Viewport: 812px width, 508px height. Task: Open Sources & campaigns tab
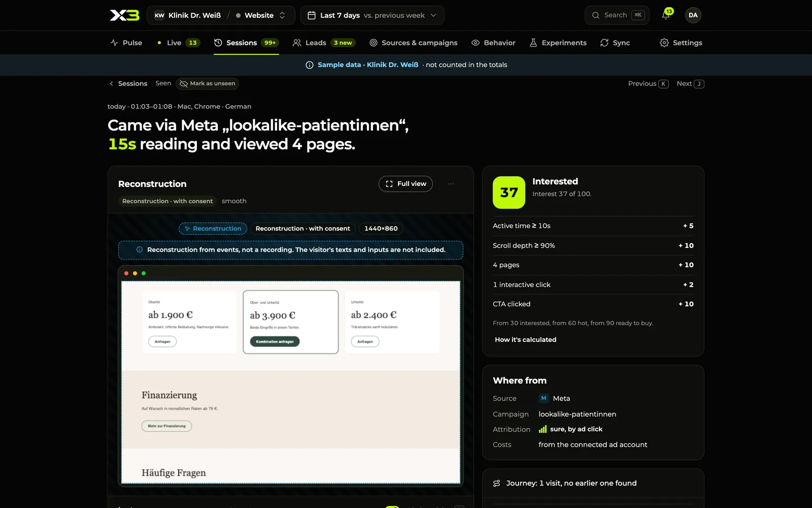pos(413,43)
